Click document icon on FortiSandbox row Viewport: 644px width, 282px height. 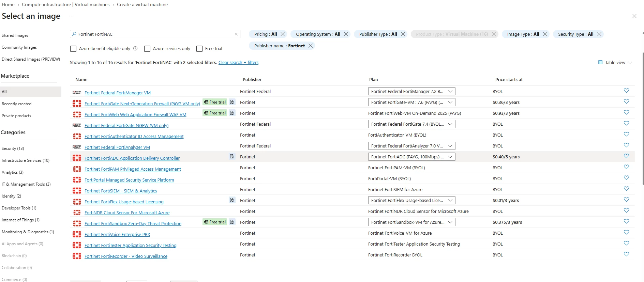(x=232, y=222)
